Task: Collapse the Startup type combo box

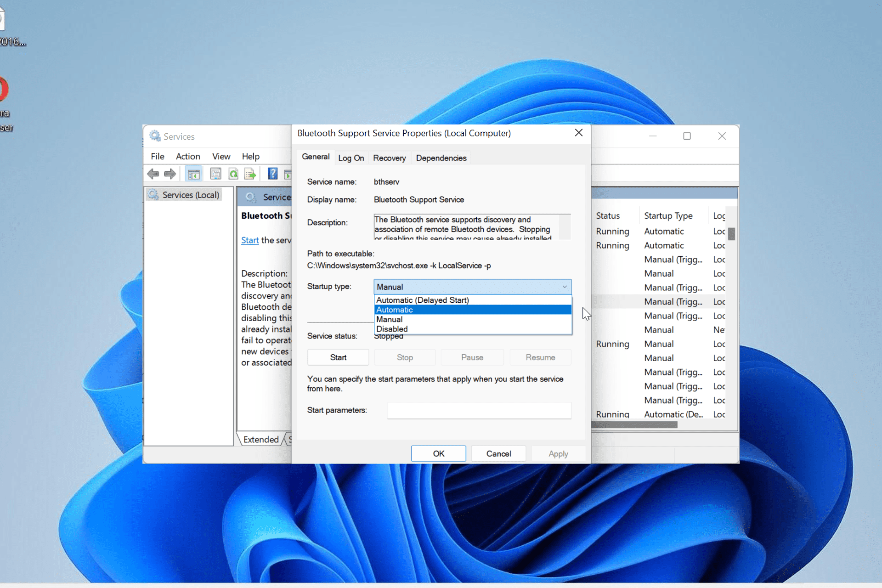Action: click(x=473, y=287)
